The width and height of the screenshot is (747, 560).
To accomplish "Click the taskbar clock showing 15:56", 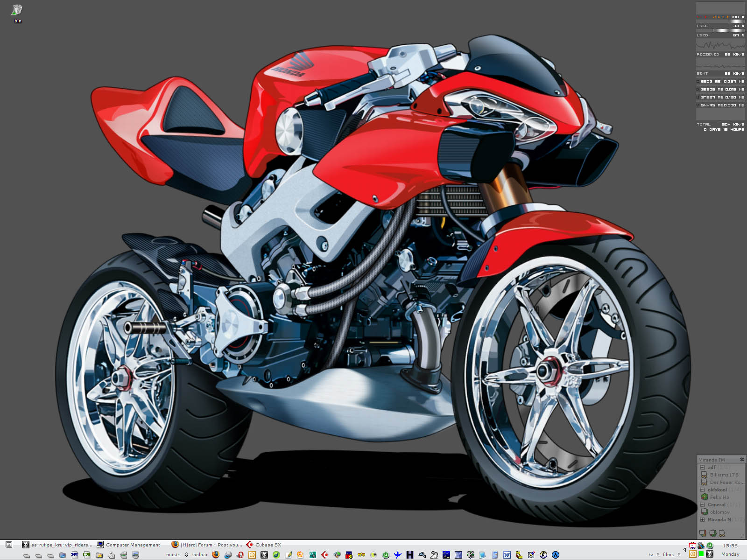I will (x=730, y=546).
